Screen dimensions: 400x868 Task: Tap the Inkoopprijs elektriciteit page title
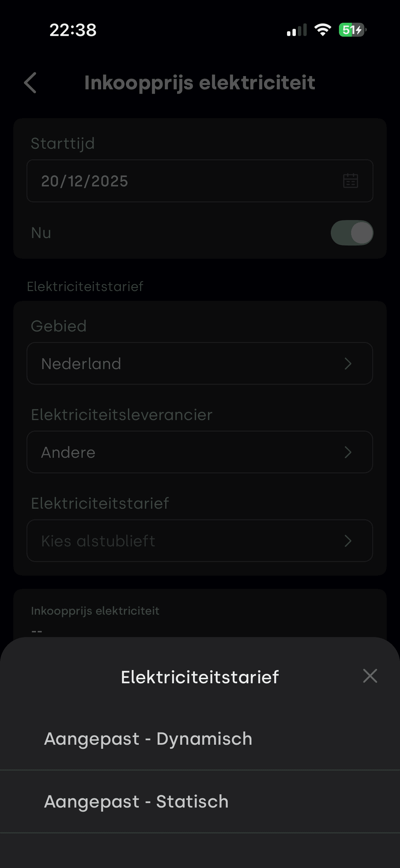[200, 83]
